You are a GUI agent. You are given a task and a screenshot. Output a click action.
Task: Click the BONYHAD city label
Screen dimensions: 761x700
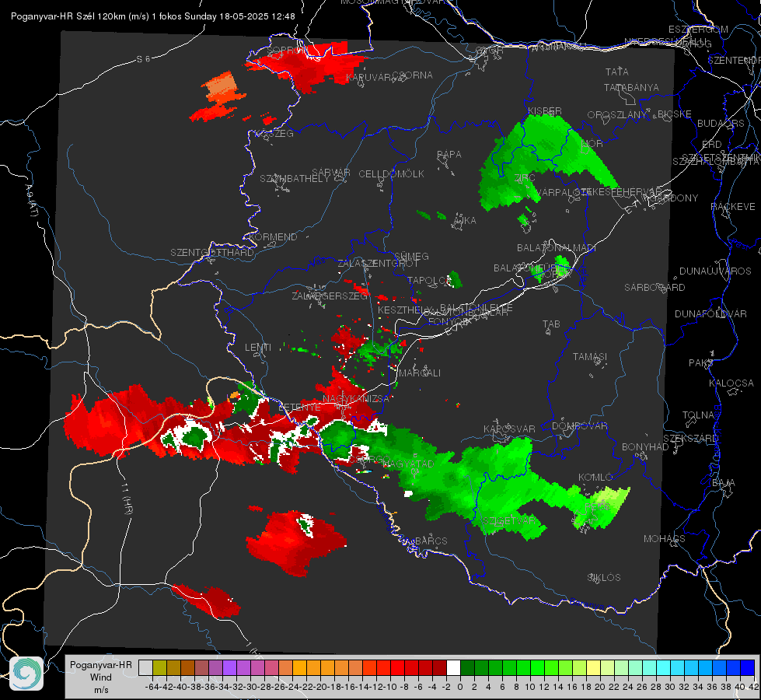[645, 447]
